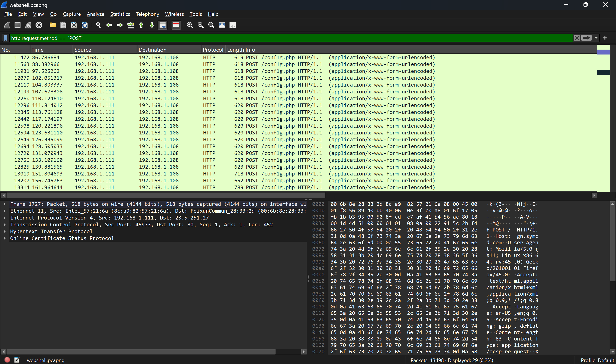Close this capture file from the toolbar
The height and width of the screenshot is (364, 616).
[x=74, y=25]
